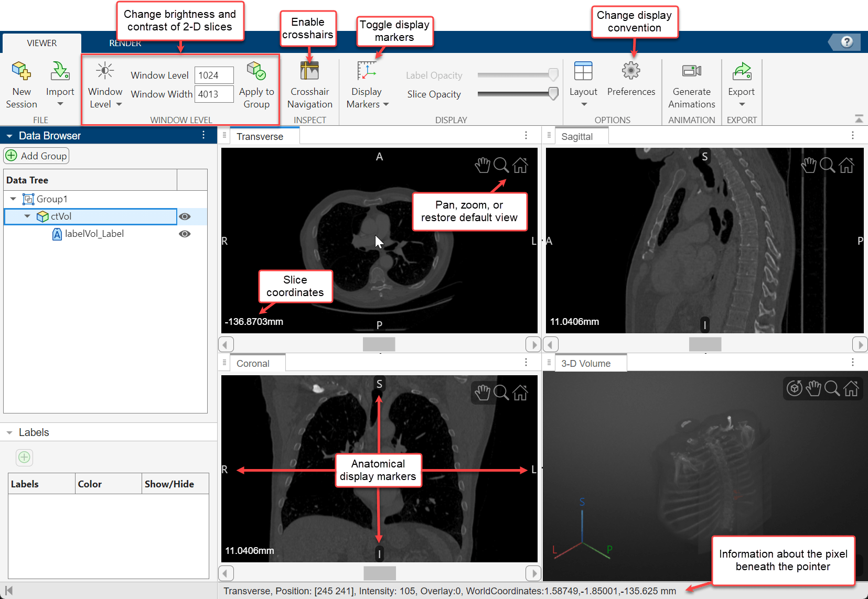Select the 3-D Volume tab
The image size is (868, 599).
[x=585, y=363]
